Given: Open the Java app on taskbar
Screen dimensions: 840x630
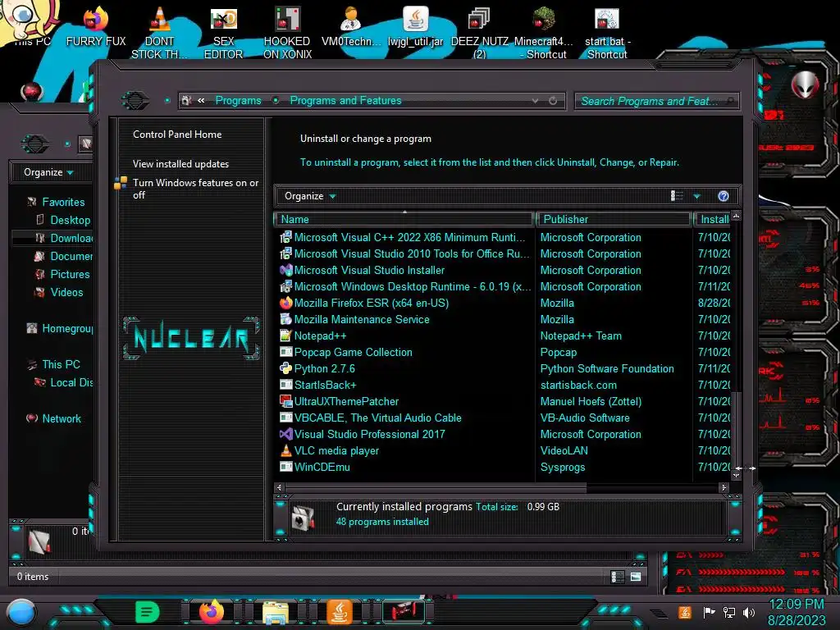Looking at the screenshot, I should click(340, 612).
